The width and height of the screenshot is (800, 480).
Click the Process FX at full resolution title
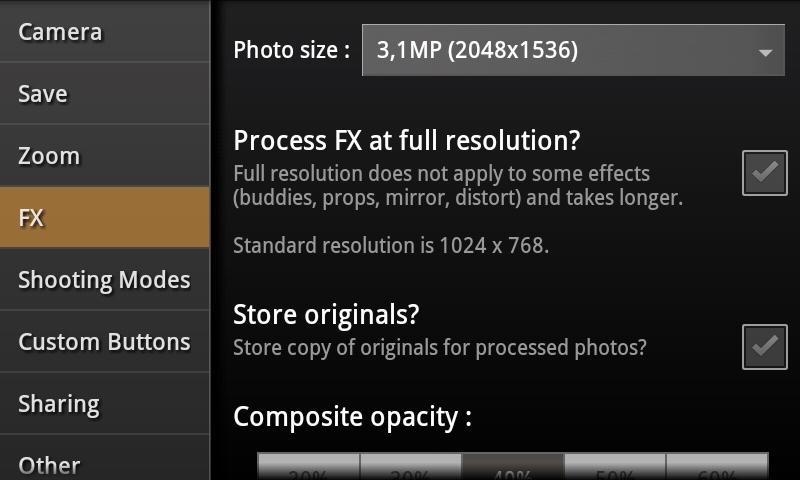(x=407, y=140)
